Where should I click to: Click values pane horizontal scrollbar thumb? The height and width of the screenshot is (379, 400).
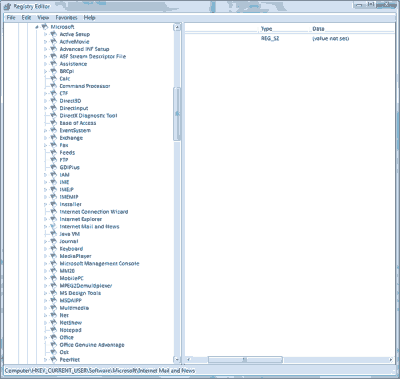(245, 360)
